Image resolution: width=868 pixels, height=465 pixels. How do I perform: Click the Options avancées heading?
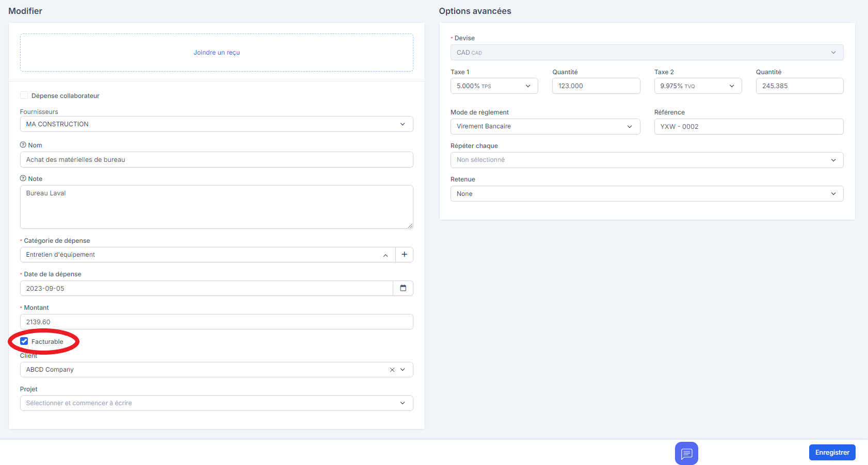tap(475, 11)
